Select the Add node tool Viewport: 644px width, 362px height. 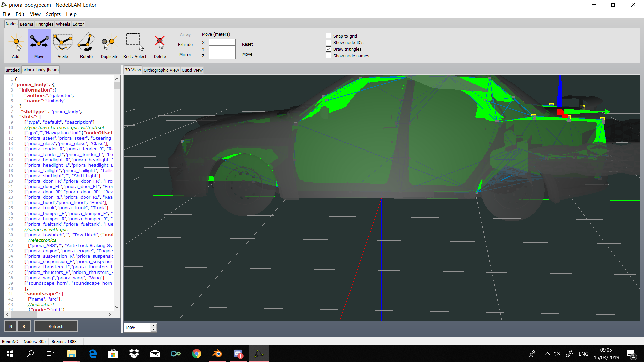16,46
